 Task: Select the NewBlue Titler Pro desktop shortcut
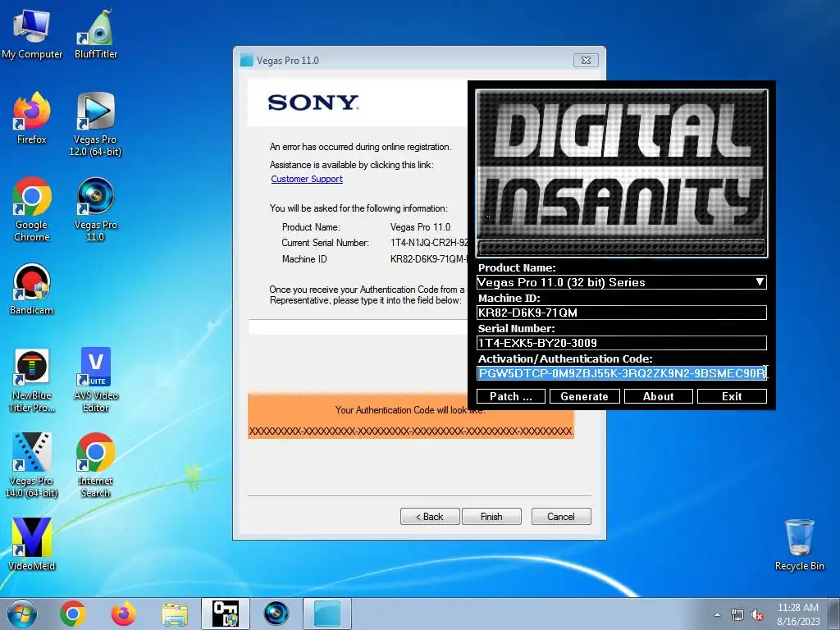[x=32, y=381]
